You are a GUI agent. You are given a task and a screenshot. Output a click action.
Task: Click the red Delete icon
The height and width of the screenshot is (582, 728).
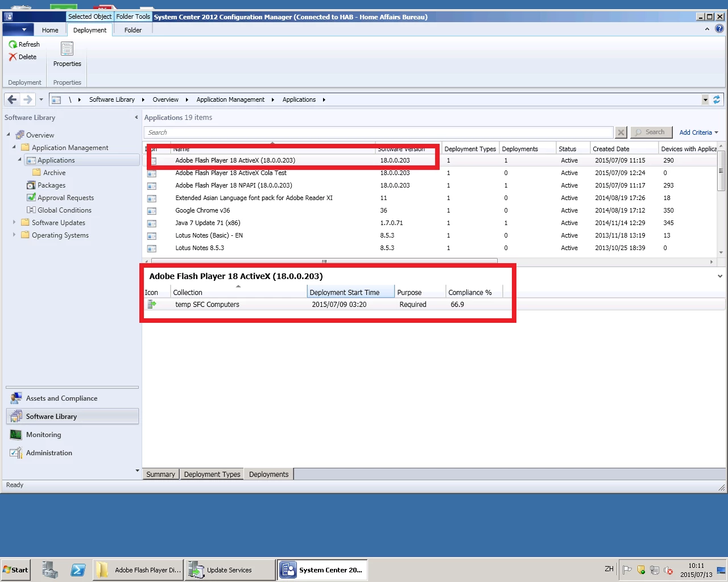click(x=13, y=57)
